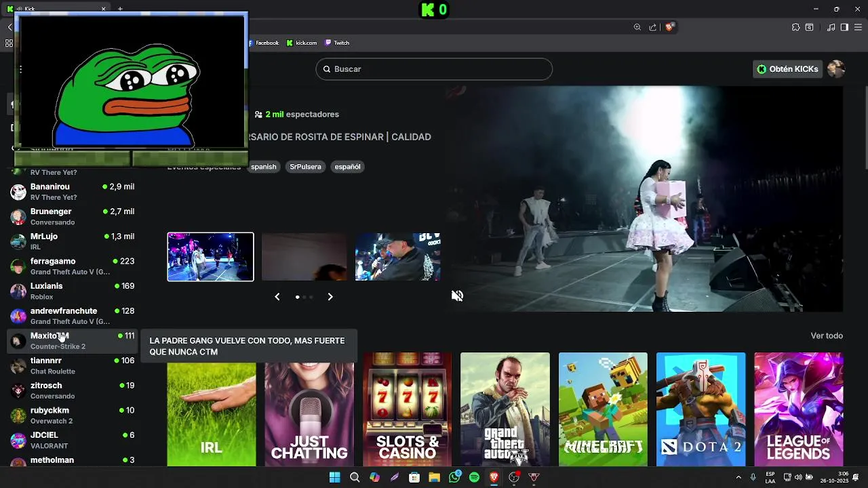Open rubyckkm Overwatch 2 channel
The width and height of the screenshot is (868, 488).
click(73, 415)
